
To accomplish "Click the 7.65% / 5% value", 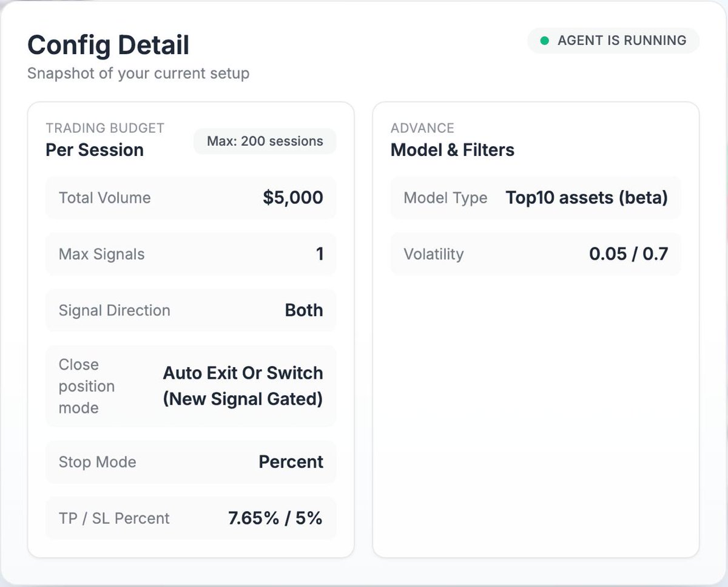I will click(x=275, y=518).
